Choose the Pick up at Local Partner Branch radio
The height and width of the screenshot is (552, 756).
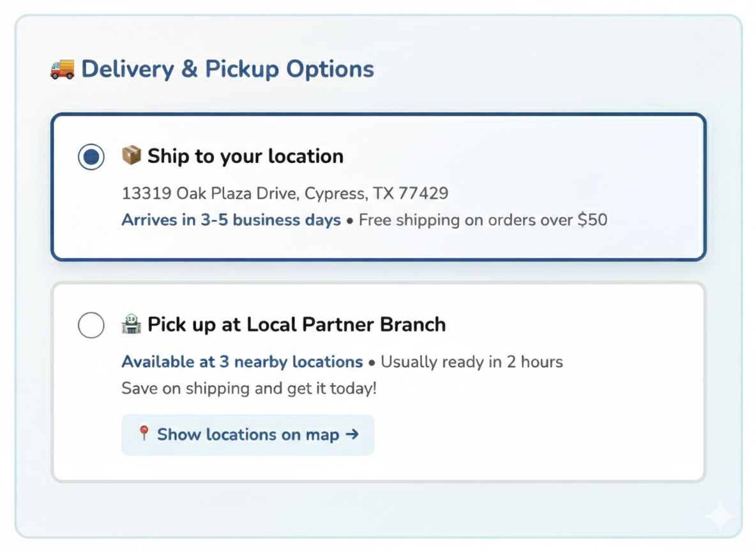click(x=91, y=325)
